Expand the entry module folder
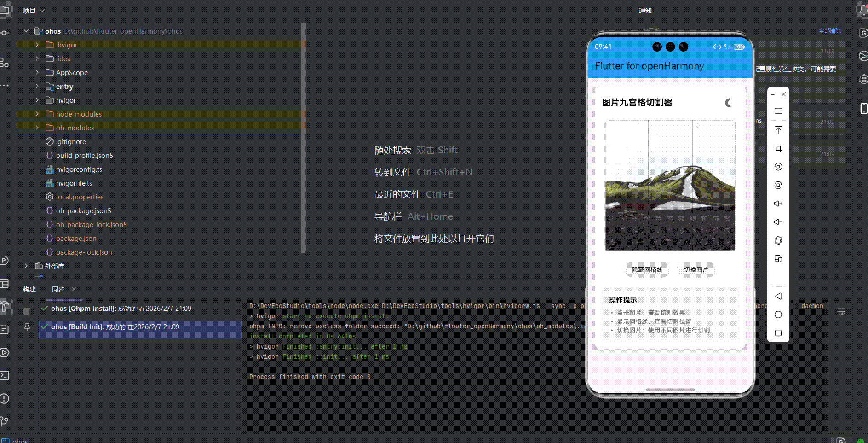Image resolution: width=868 pixels, height=443 pixels. coord(37,87)
